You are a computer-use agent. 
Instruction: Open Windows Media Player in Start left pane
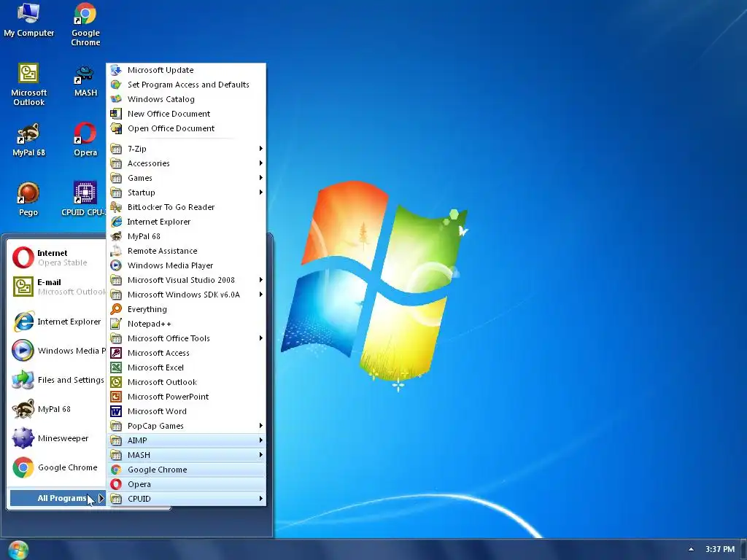[58, 351]
